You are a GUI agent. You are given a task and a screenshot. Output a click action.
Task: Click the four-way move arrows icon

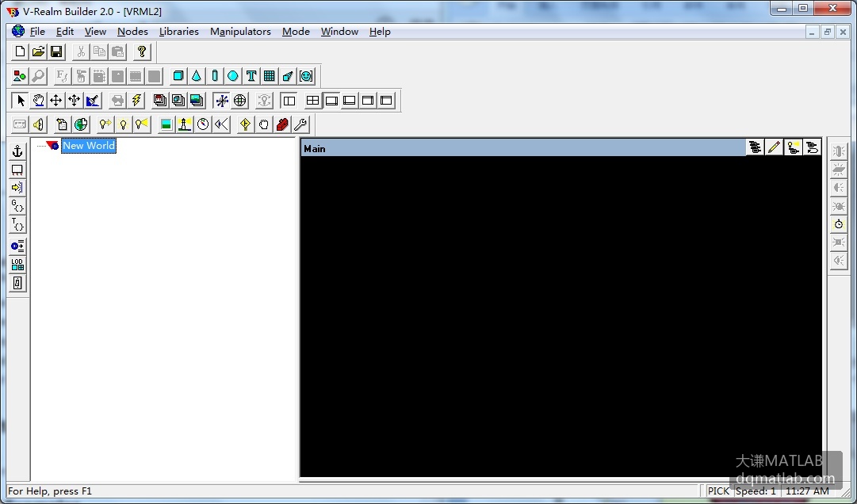click(x=55, y=101)
